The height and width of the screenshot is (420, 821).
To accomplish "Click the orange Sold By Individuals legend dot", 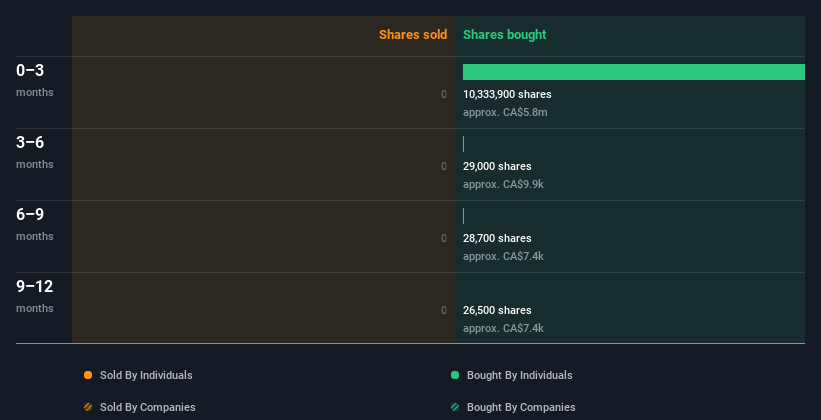I will tap(88, 375).
